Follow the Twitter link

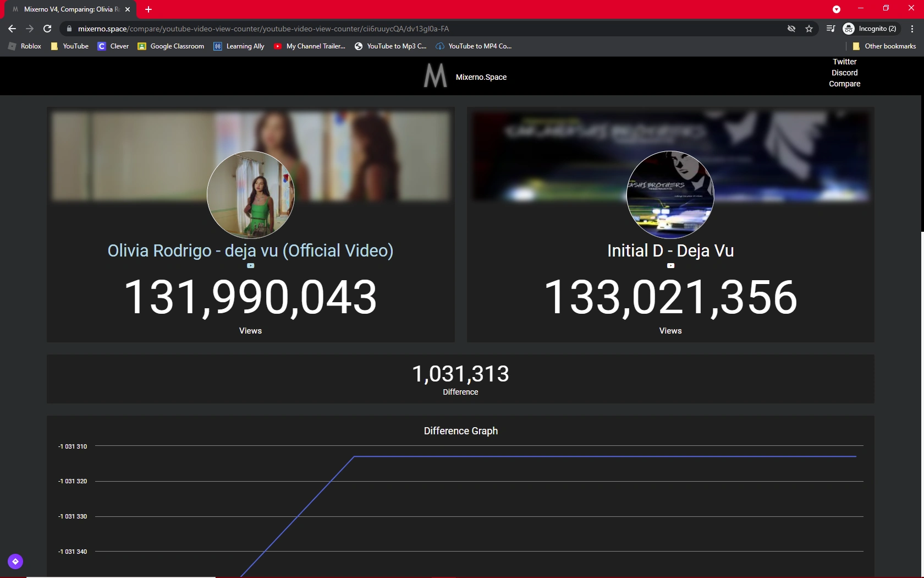[844, 61]
